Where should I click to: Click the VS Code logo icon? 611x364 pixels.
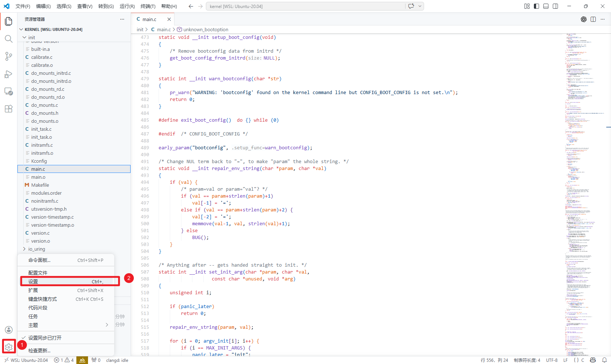[7, 6]
